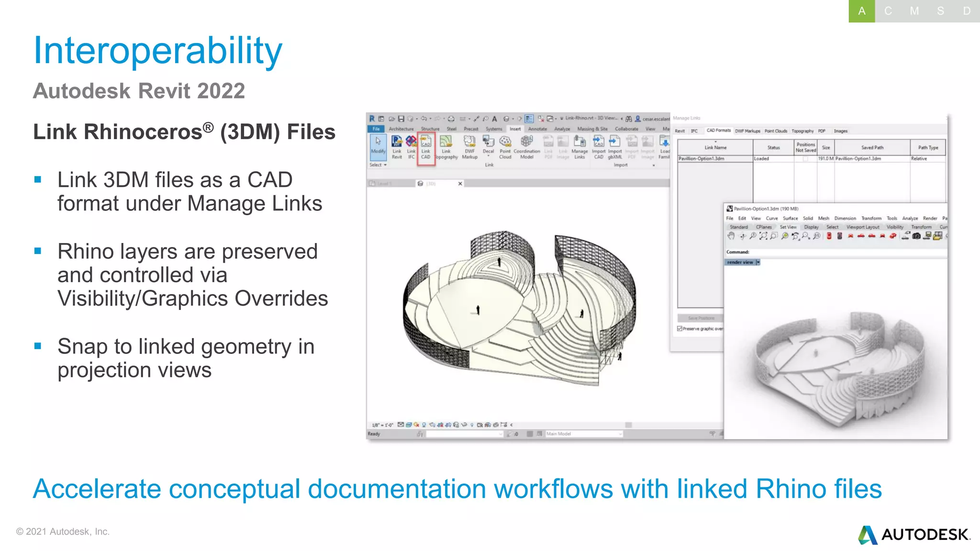Image resolution: width=980 pixels, height=551 pixels.
Task: Switch to the Architecture ribbon tab
Action: click(401, 129)
